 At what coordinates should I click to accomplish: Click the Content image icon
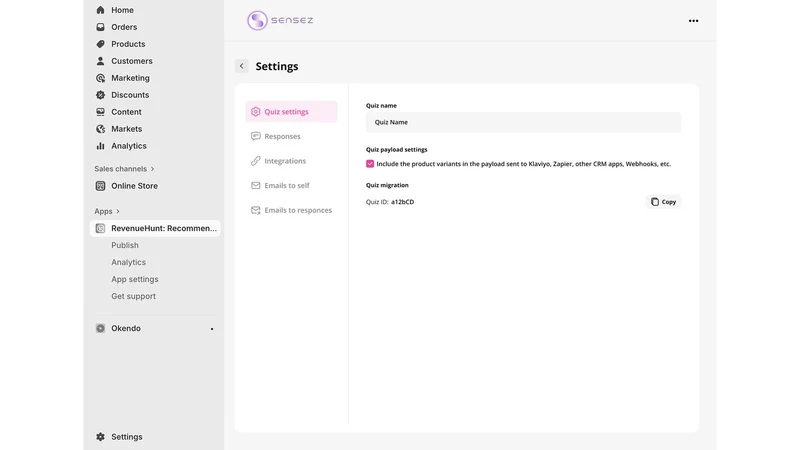(101, 112)
